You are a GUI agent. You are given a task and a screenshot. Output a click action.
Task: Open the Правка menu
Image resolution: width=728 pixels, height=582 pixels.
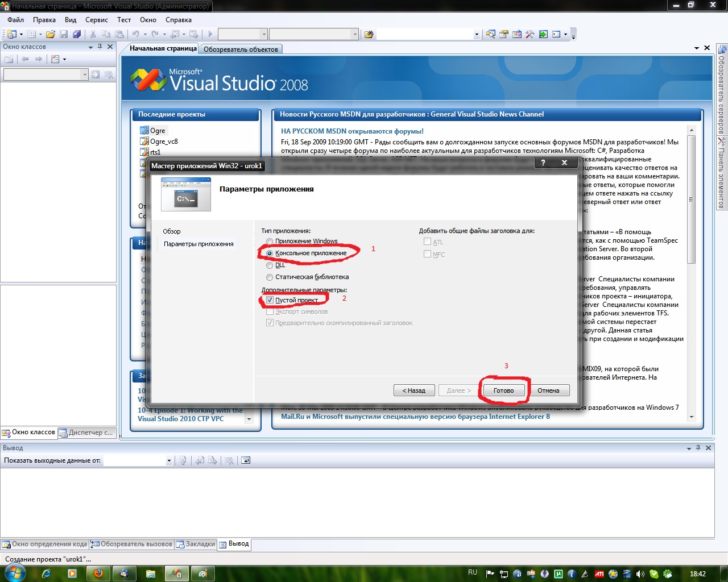point(44,19)
